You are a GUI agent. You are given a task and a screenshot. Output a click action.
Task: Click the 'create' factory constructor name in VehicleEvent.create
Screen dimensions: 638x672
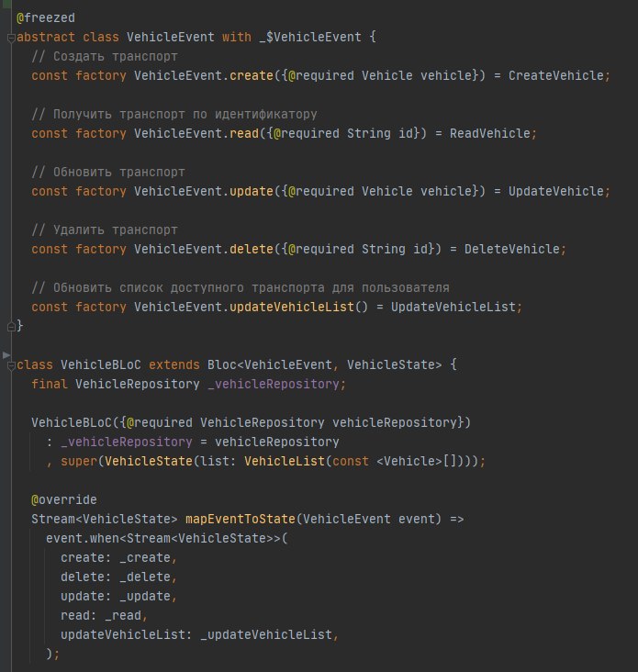(x=252, y=76)
